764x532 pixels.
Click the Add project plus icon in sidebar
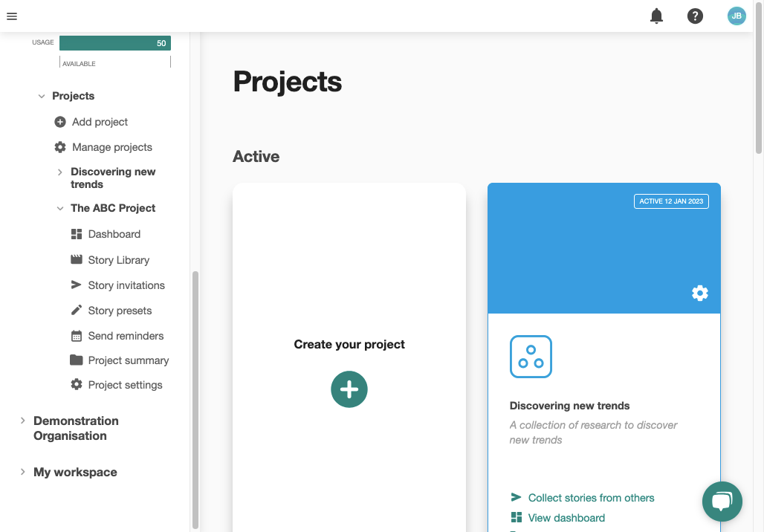pyautogui.click(x=60, y=122)
